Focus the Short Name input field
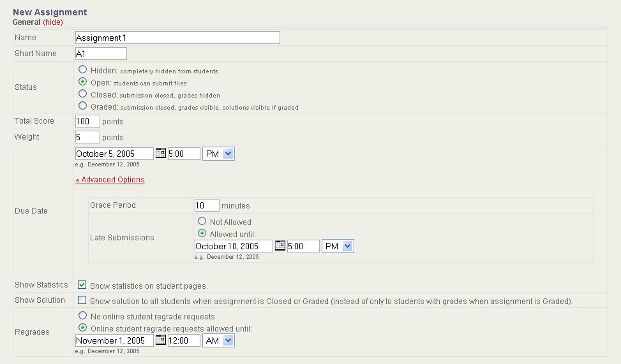This screenshot has width=621, height=364. pyautogui.click(x=101, y=54)
